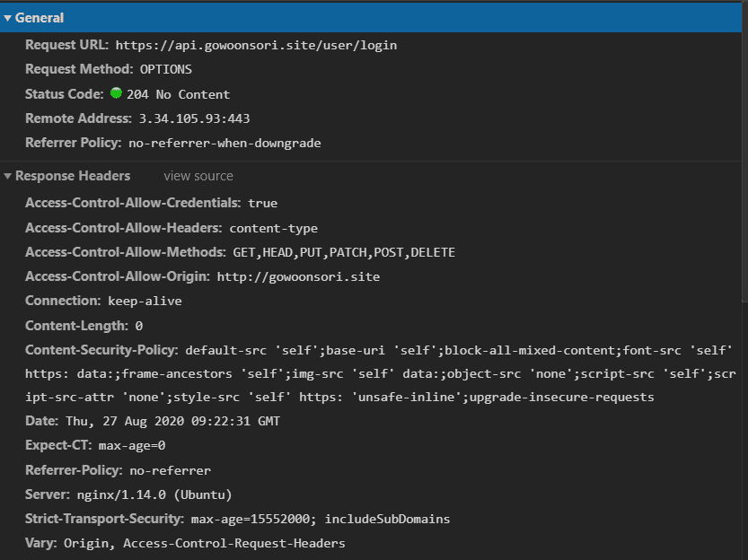Click the Access-Control-Allow-Methods header name
Viewport: 748px width, 560px height.
click(x=125, y=252)
